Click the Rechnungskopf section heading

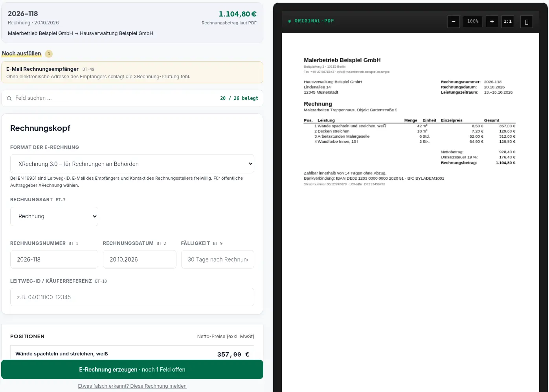pyautogui.click(x=40, y=128)
